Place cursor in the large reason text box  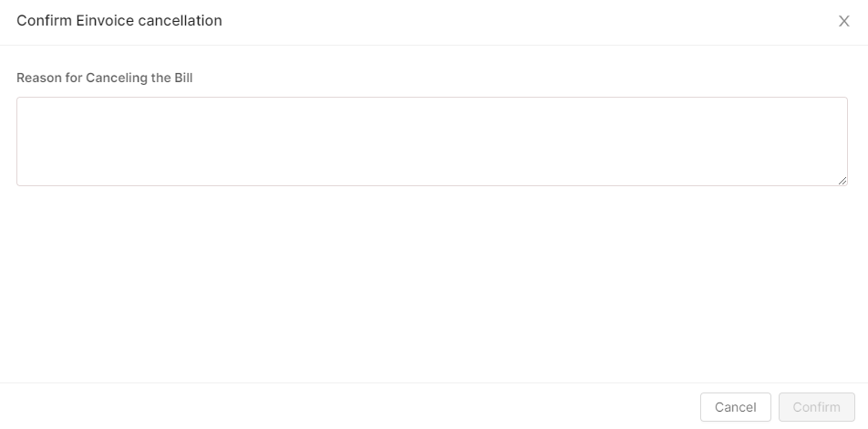(x=432, y=141)
